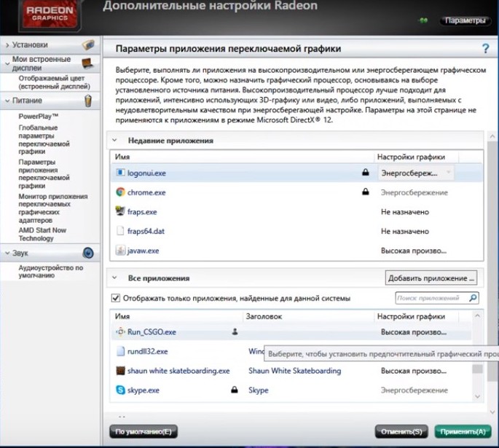Click the up arrow of applications list scrollbar
The width and height of the screenshot is (499, 448).
477,315
